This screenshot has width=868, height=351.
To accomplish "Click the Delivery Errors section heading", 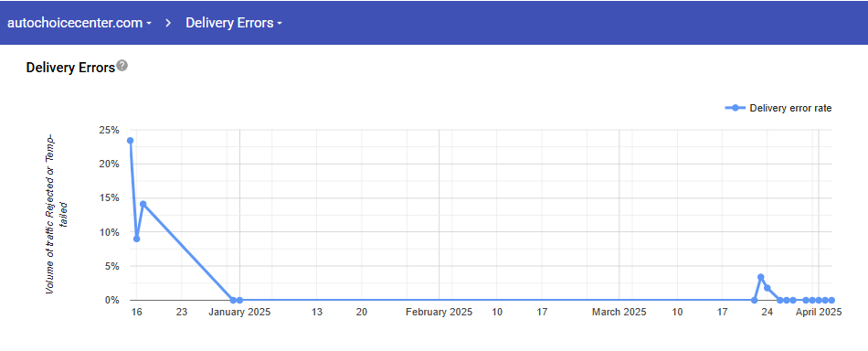I will pos(70,68).
